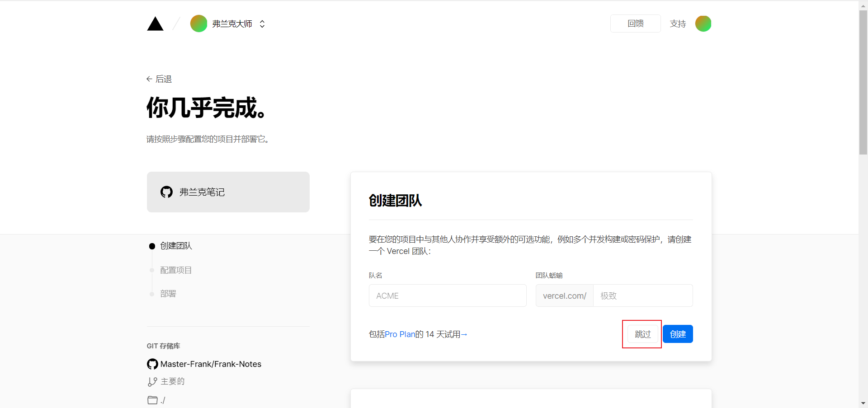Click the 创建团队 card heading
This screenshot has height=408, width=868.
395,201
